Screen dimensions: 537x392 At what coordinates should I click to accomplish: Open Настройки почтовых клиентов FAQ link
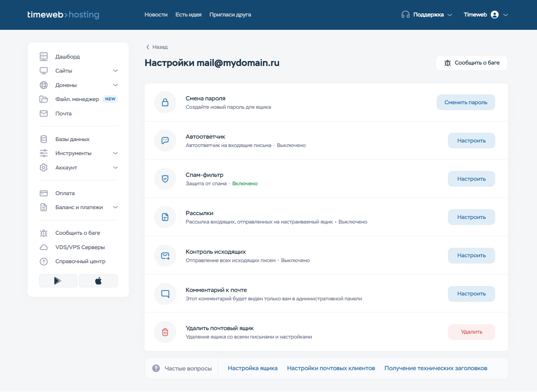pyautogui.click(x=331, y=368)
